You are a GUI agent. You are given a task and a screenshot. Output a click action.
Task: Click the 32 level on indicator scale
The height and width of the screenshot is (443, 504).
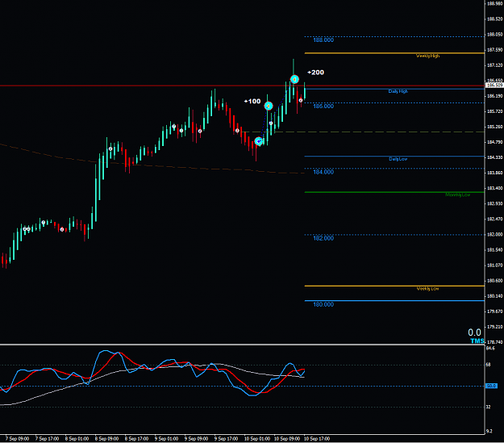click(488, 407)
